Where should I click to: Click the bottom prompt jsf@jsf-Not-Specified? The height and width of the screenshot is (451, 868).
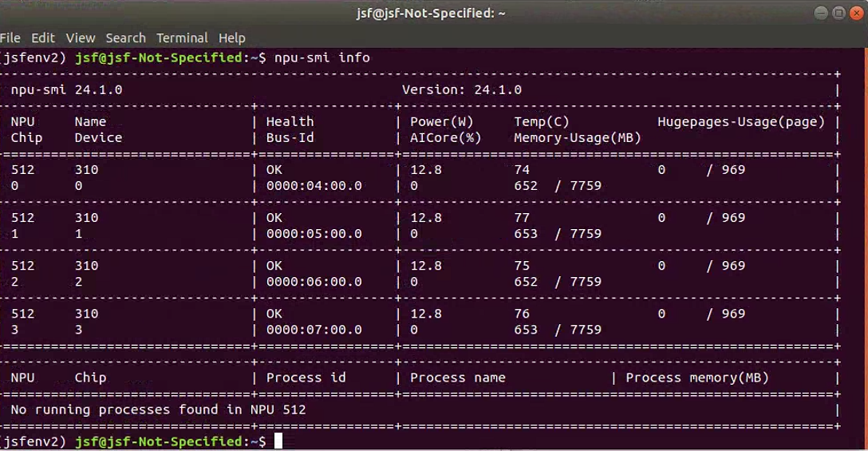159,441
